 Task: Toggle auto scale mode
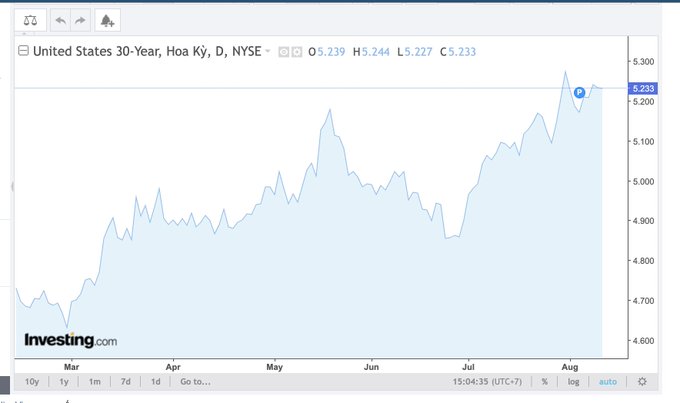608,382
